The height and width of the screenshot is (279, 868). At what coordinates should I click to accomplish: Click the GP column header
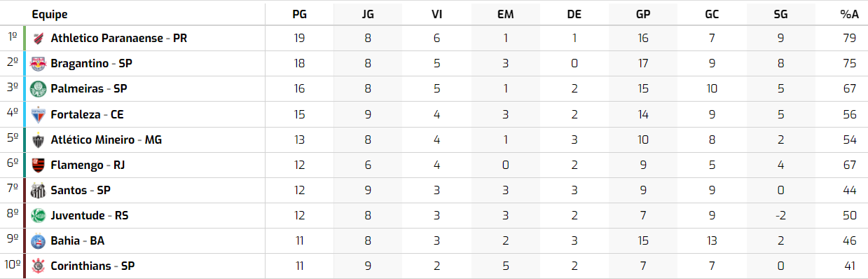coord(643,15)
